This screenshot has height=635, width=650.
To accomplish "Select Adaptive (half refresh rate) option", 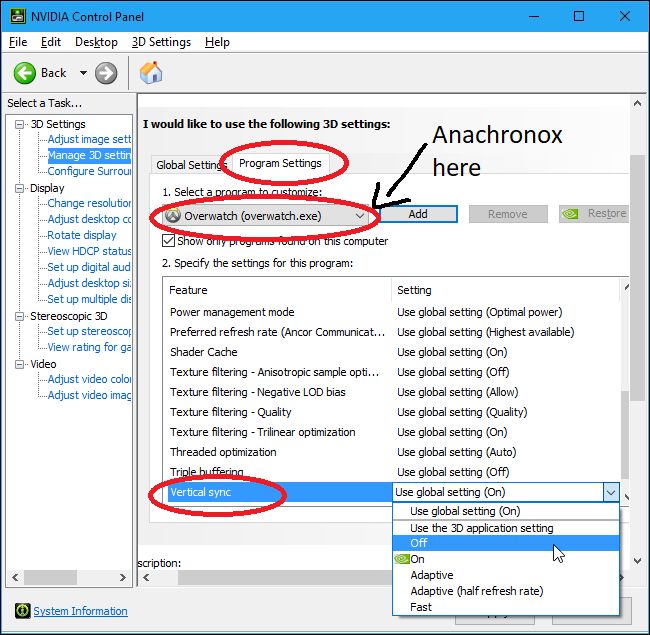I will pyautogui.click(x=506, y=591).
